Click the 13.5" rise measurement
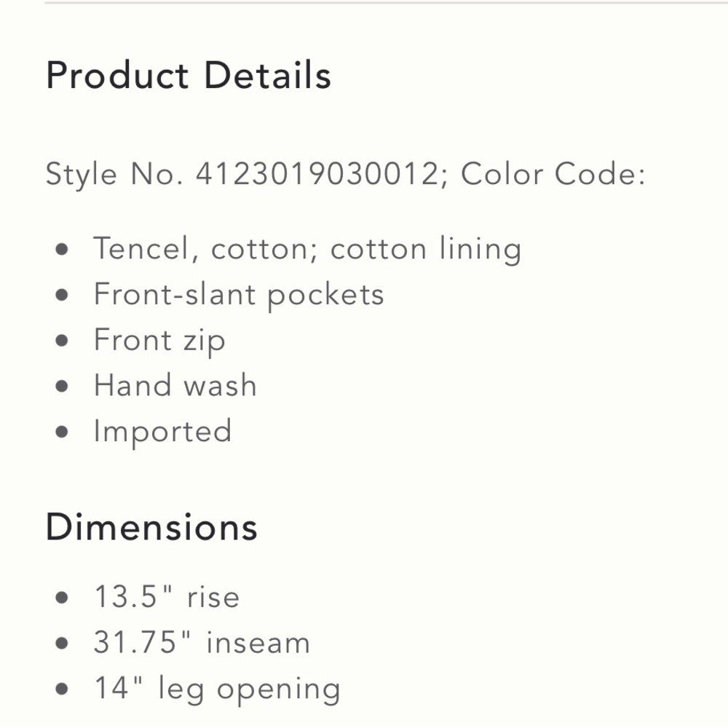Viewport: 728px width, 728px height. click(x=167, y=598)
